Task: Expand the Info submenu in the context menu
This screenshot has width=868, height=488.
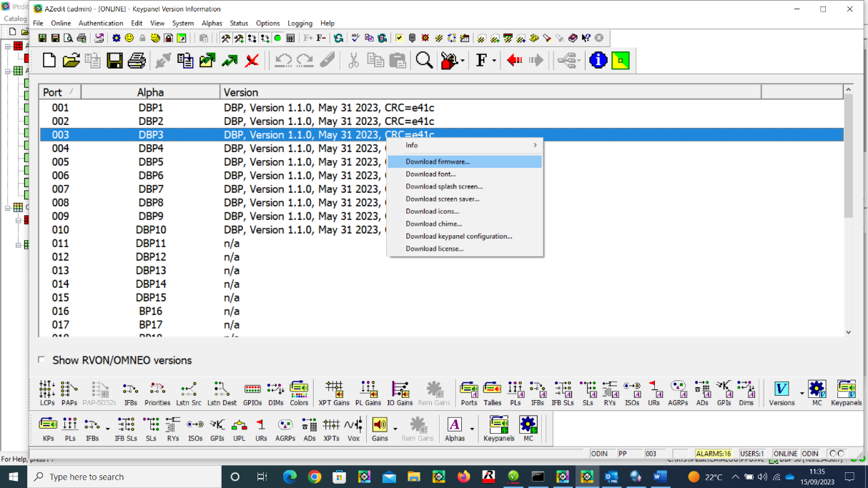Action: pyautogui.click(x=465, y=145)
